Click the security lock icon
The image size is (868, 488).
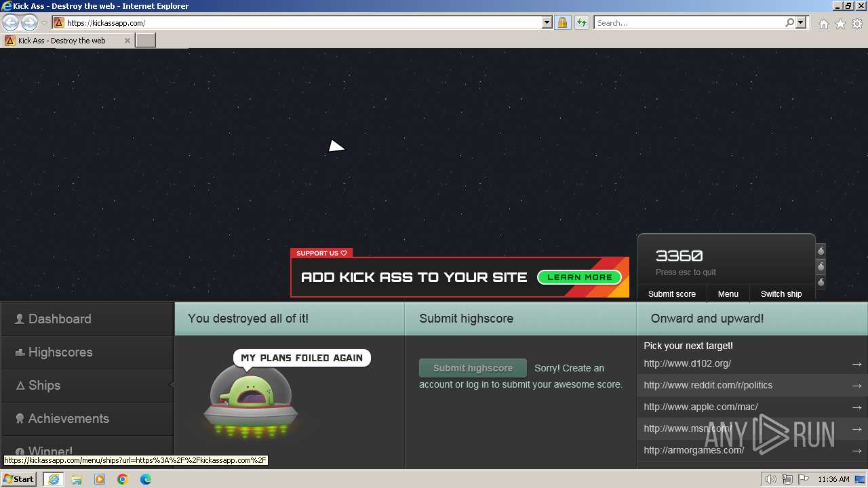[562, 22]
